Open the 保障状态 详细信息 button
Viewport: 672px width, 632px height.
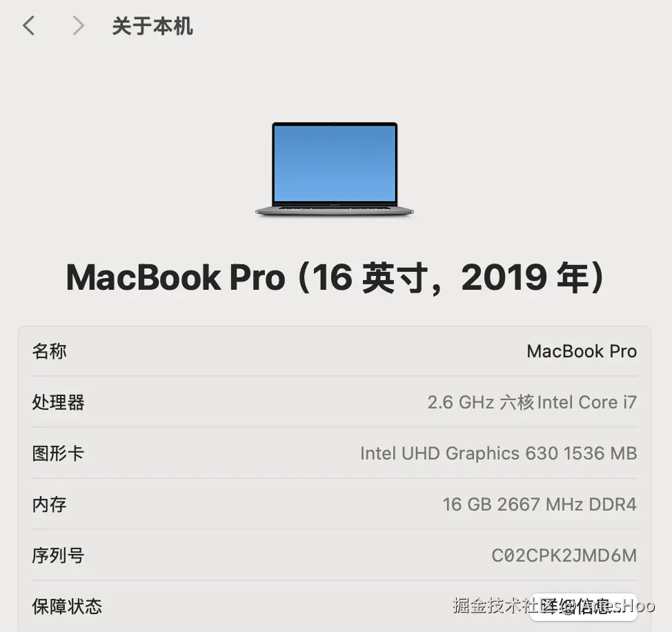pyautogui.click(x=583, y=607)
